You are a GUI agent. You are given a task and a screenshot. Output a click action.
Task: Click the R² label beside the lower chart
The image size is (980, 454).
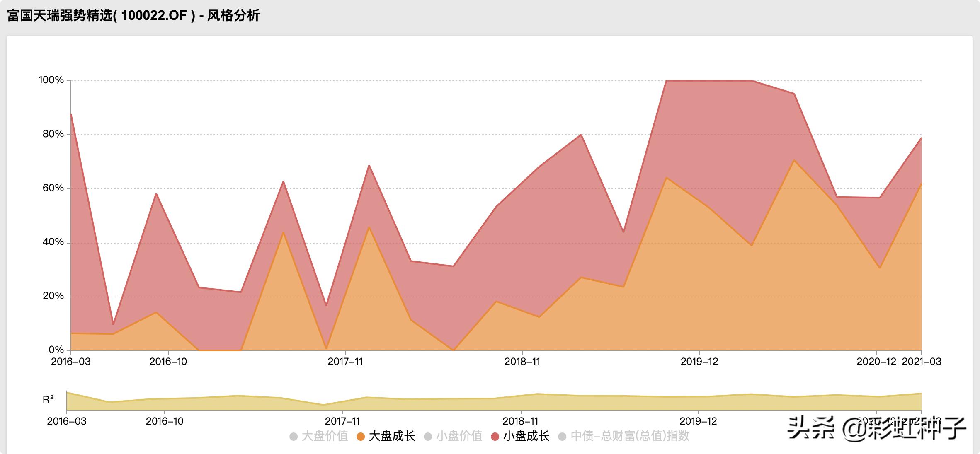point(48,399)
